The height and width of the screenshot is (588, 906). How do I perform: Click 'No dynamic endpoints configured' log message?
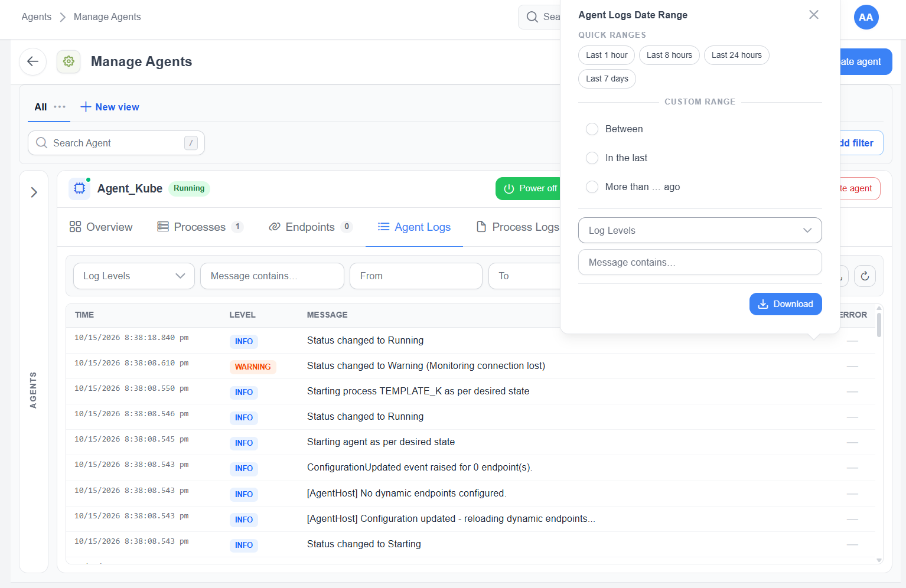[x=406, y=494]
